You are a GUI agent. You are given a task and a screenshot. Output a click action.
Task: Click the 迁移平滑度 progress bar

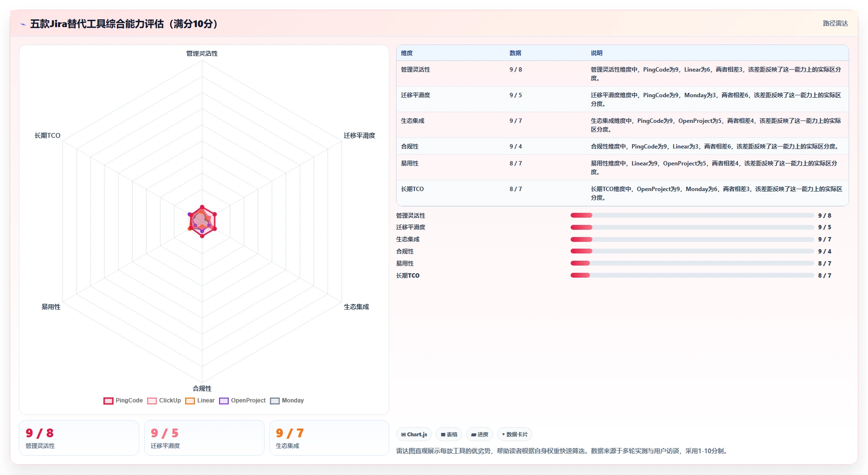pos(692,227)
